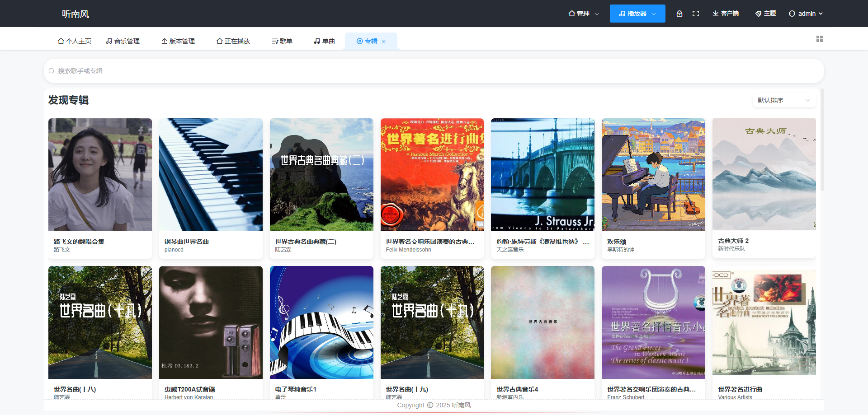Click the album title 世界名曲(十八)
The height and width of the screenshot is (415, 868).
point(75,389)
